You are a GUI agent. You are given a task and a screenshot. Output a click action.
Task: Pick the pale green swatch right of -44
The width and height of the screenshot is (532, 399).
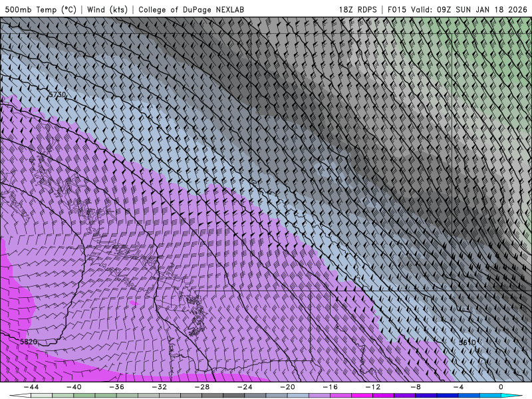coord(42,396)
